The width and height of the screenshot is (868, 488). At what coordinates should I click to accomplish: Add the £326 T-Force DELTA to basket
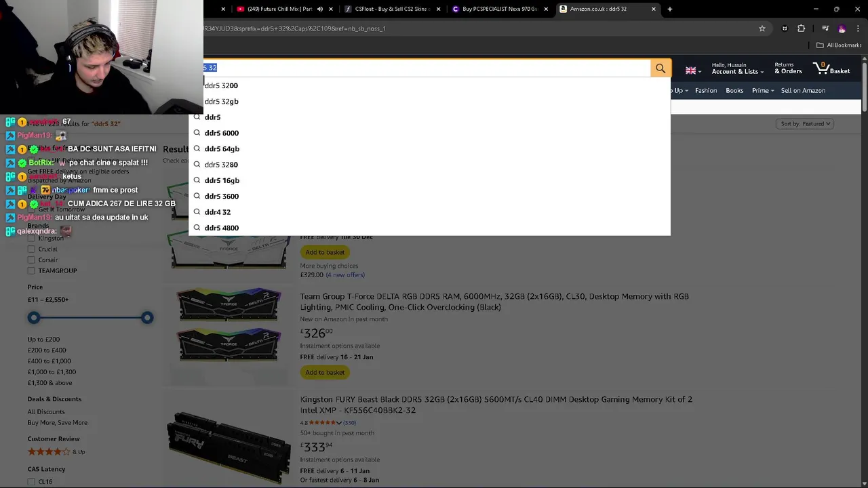[x=325, y=372]
